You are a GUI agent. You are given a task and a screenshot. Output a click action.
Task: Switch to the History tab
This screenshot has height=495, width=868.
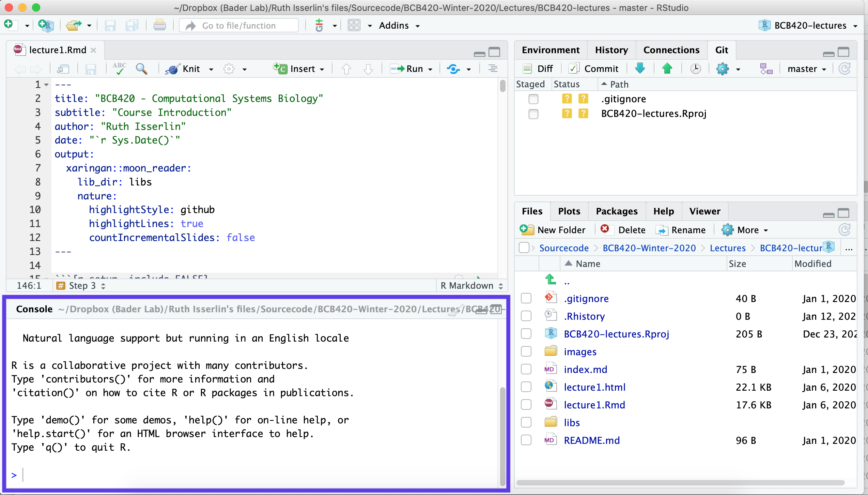point(611,50)
